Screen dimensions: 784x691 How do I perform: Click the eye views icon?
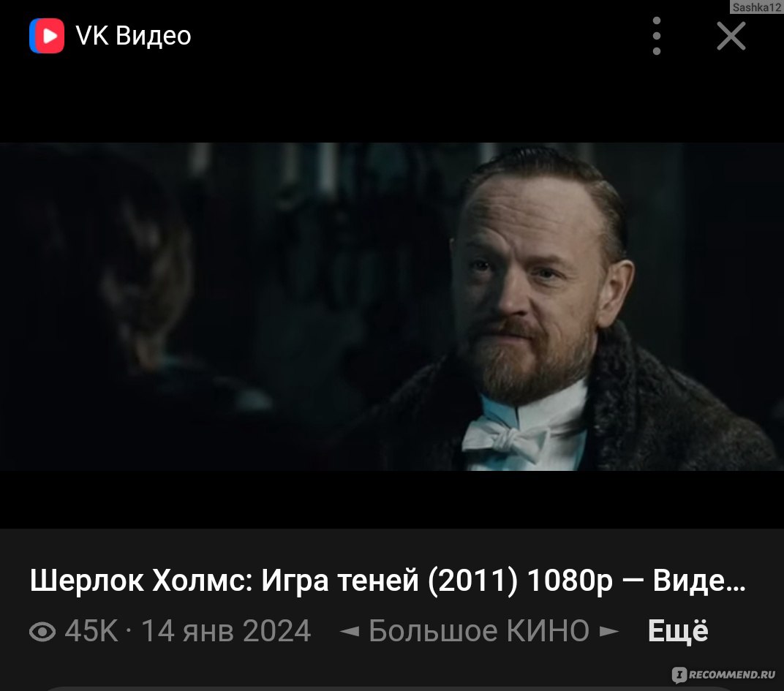coord(42,632)
